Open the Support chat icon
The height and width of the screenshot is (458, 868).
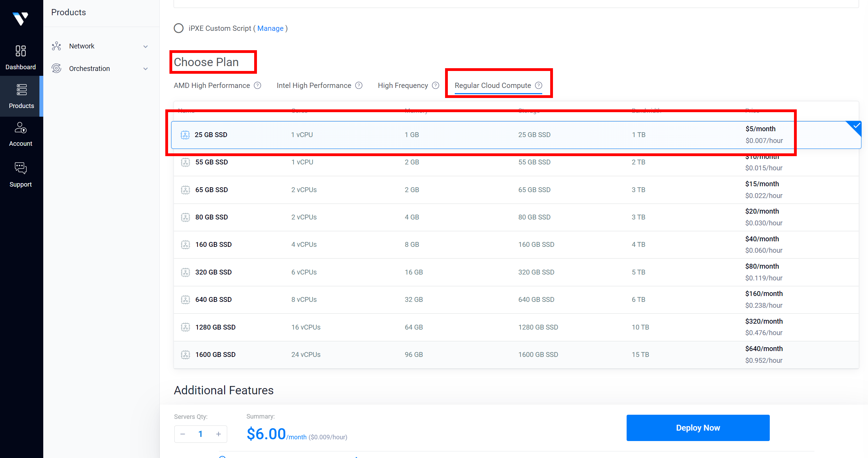21,168
